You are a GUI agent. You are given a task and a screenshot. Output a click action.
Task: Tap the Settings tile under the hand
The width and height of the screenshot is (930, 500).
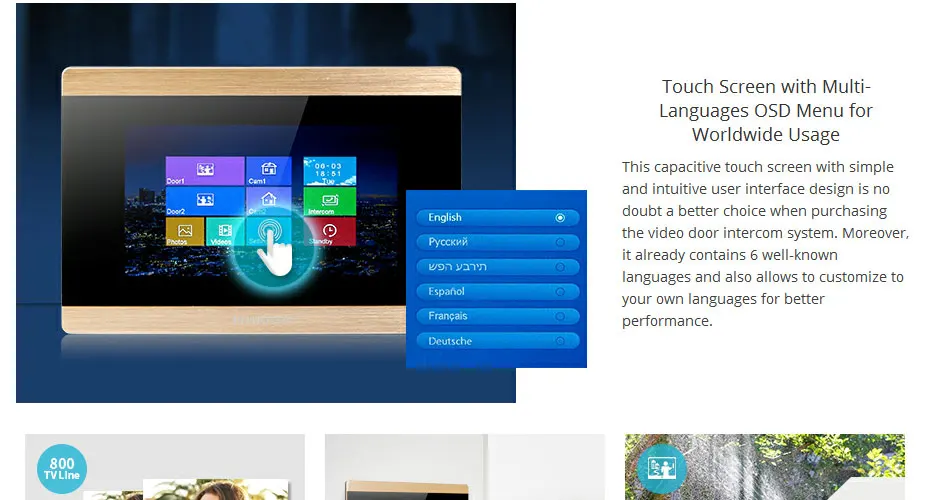[x=269, y=231]
